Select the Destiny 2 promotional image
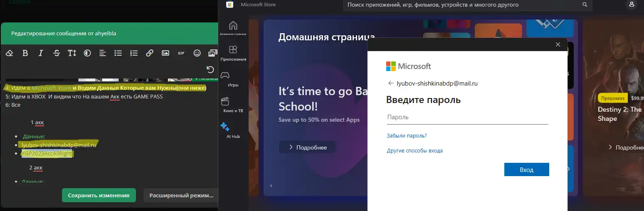 point(613,108)
